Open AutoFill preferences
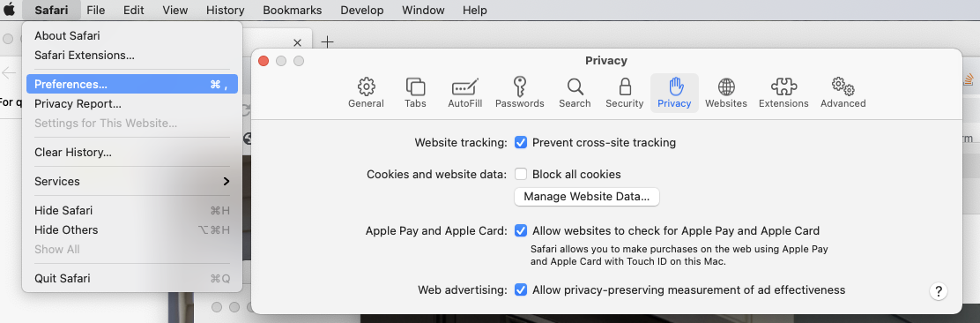 [464, 94]
